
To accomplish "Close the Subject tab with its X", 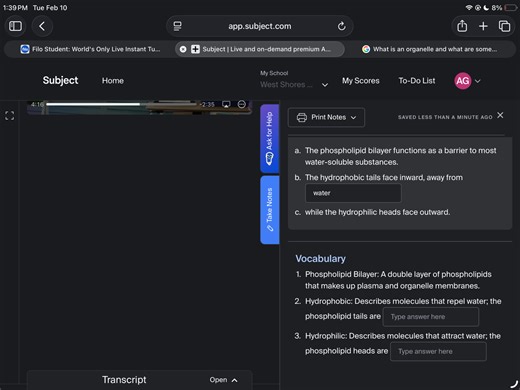I will tap(183, 49).
